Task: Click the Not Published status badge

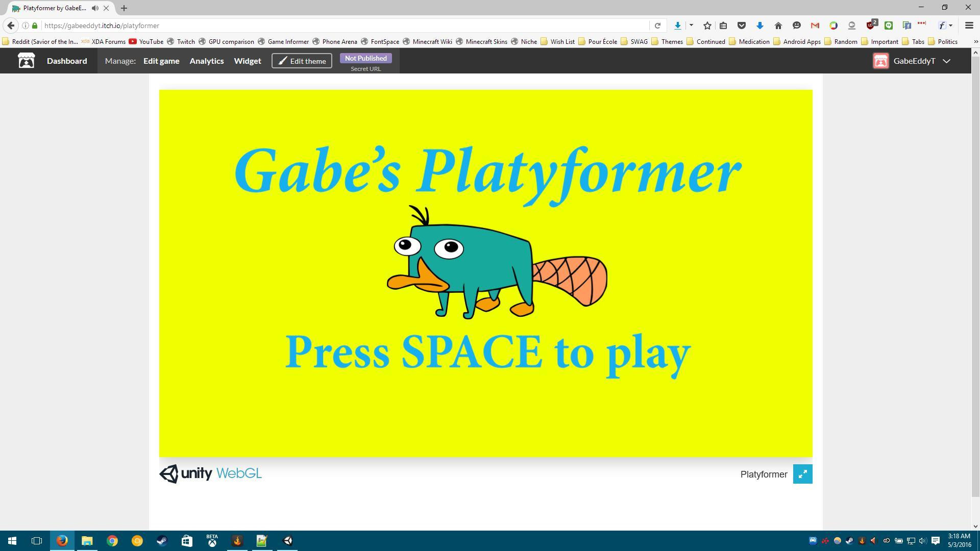Action: click(x=365, y=58)
